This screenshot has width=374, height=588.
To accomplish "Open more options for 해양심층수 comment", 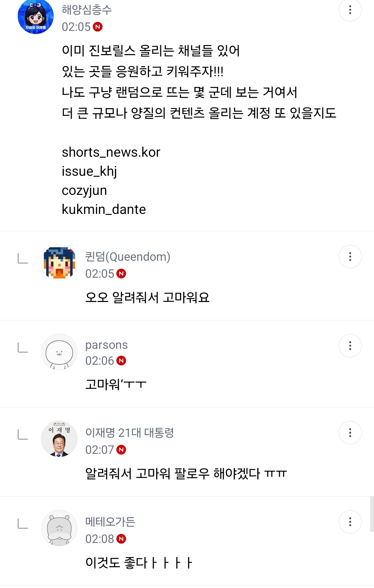I will [350, 10].
